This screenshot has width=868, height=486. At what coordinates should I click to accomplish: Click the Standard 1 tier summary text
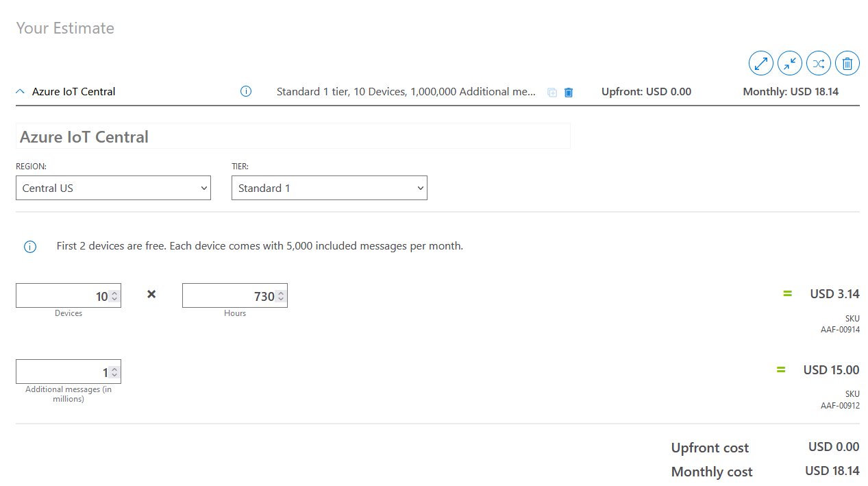406,92
